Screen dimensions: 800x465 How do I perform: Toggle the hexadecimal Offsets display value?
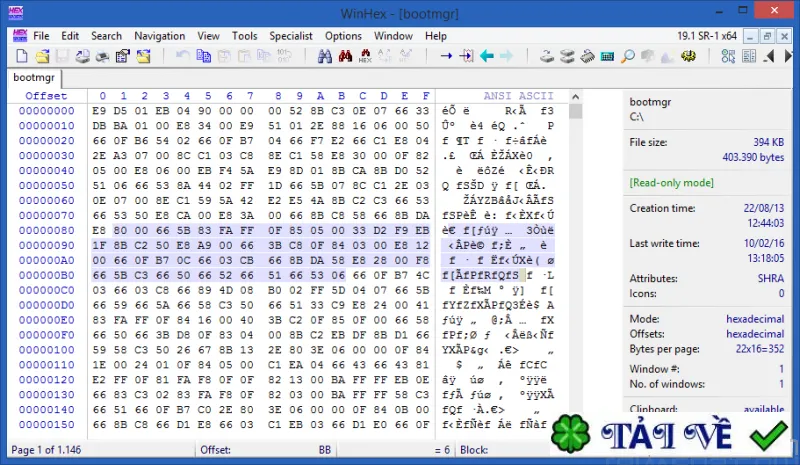coord(755,334)
